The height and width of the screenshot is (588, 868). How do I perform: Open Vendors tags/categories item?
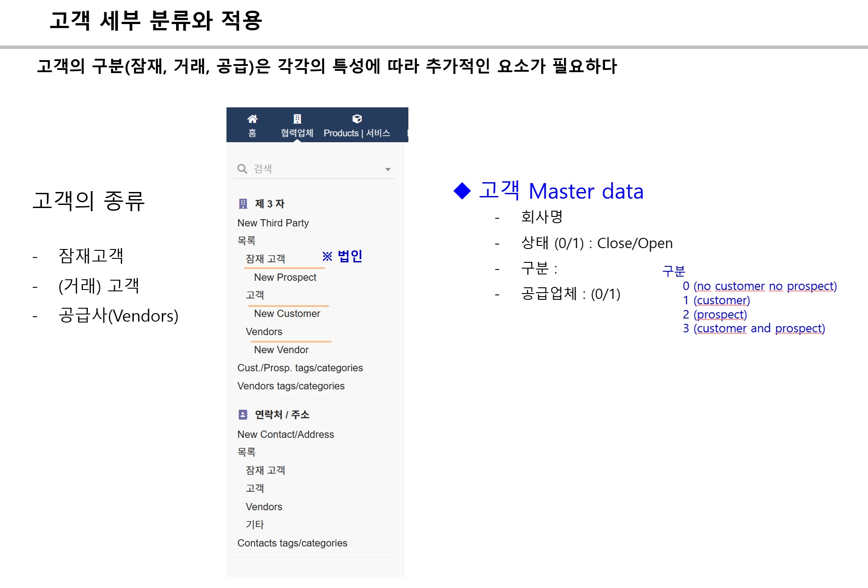291,386
